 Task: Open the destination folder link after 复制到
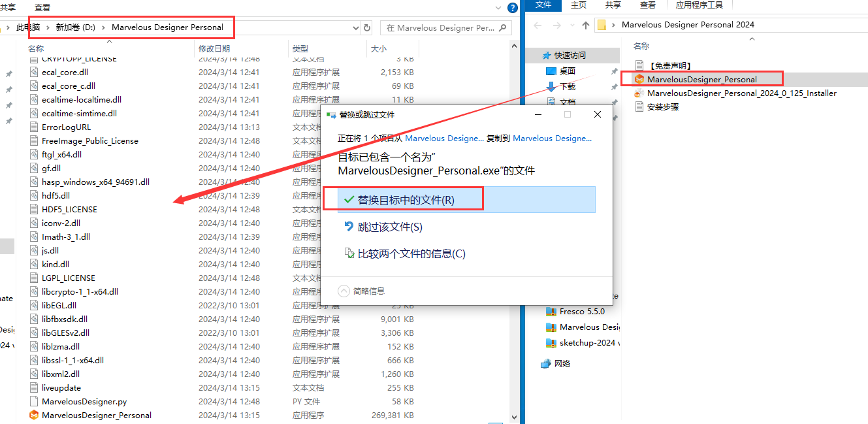553,139
